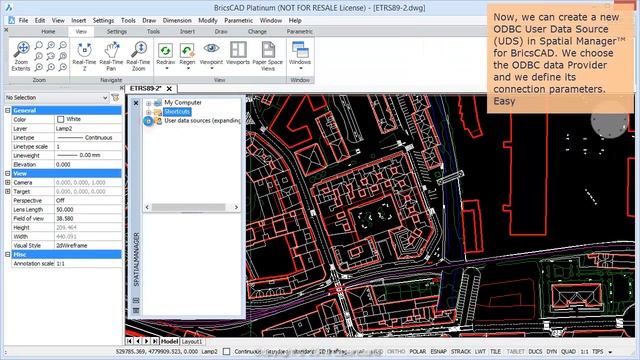This screenshot has width=640, height=360.
Task: Click the Viewpoint eye icon
Action: [x=211, y=49]
